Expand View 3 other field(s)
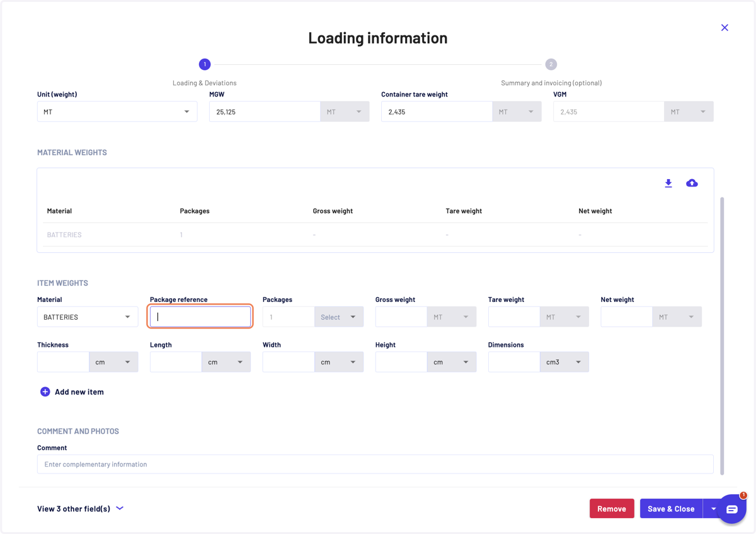 (x=80, y=509)
